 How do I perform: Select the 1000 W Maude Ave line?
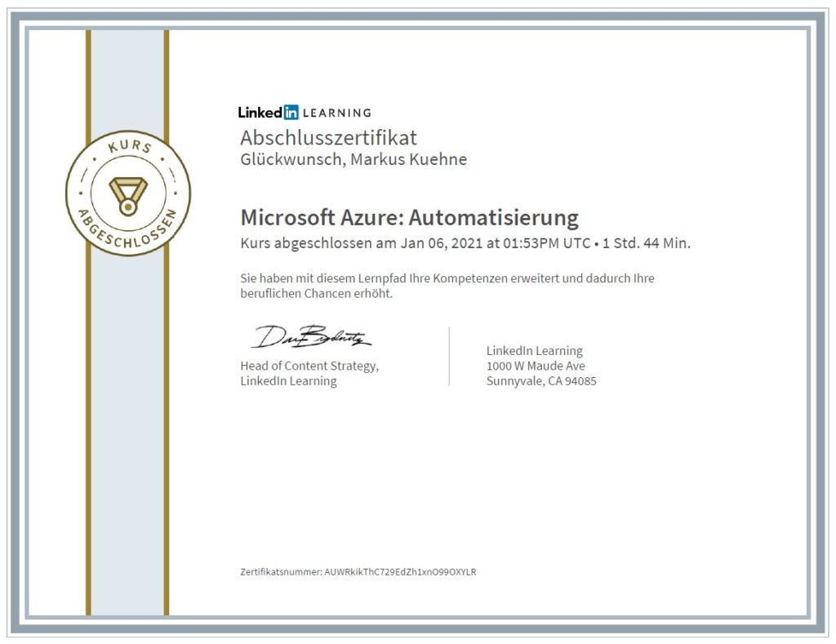535,366
